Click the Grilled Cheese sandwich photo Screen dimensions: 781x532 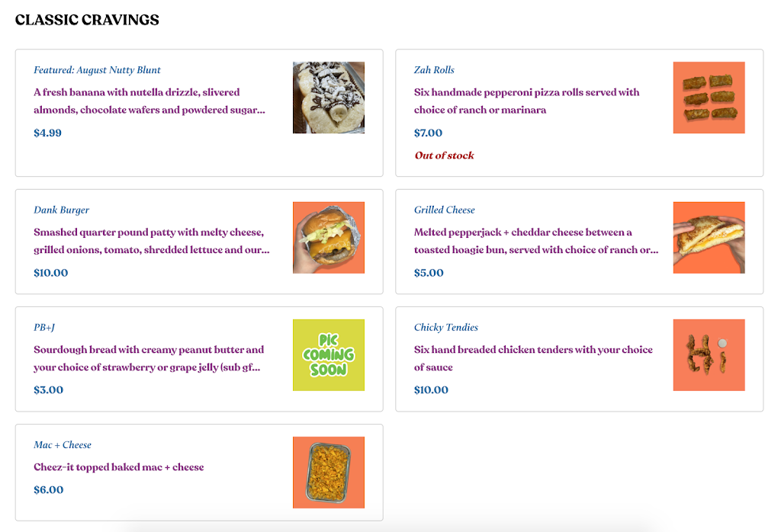click(x=709, y=238)
